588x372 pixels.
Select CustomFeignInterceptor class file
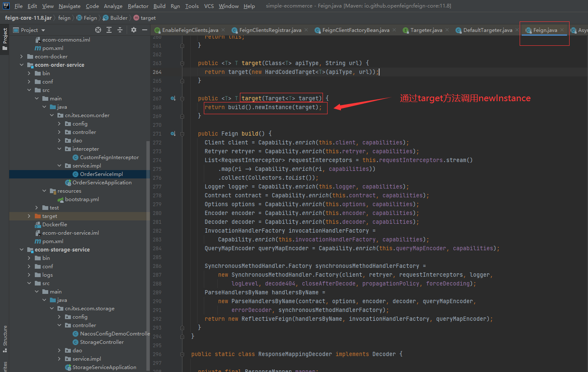[109, 157]
